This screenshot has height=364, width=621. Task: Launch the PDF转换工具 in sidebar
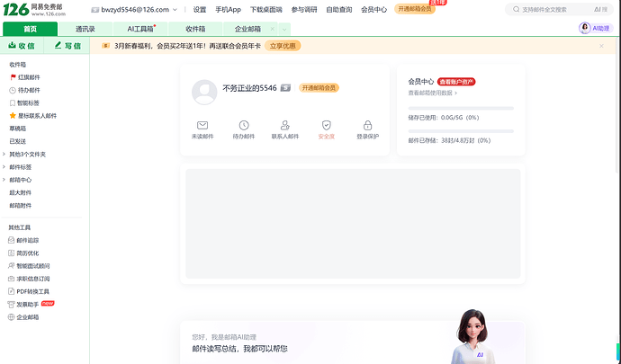[34, 291]
